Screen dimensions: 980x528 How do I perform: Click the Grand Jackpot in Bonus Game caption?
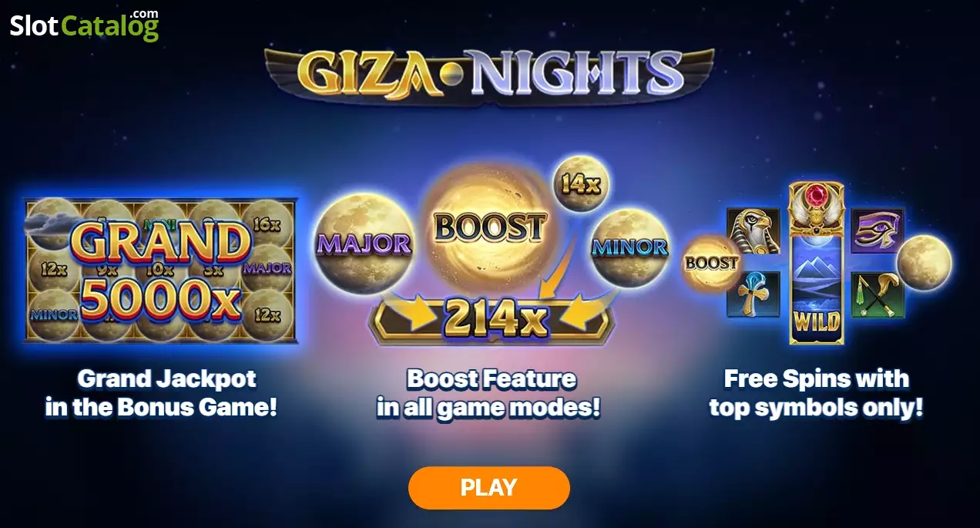[x=161, y=393]
